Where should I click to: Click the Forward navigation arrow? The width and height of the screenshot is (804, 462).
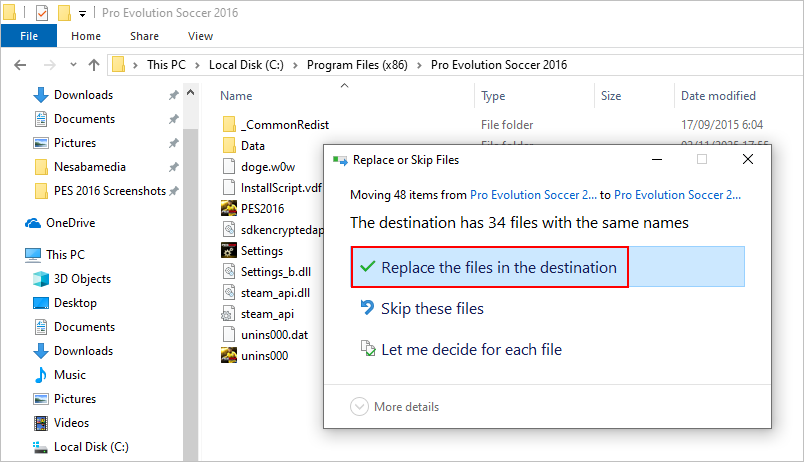tap(50, 65)
